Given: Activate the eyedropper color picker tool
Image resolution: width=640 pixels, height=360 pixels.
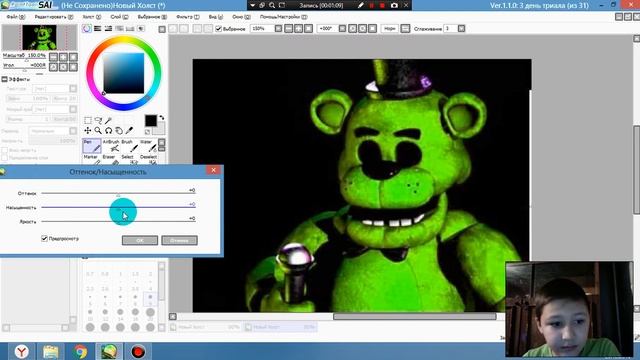Looking at the screenshot, I should point(129,131).
